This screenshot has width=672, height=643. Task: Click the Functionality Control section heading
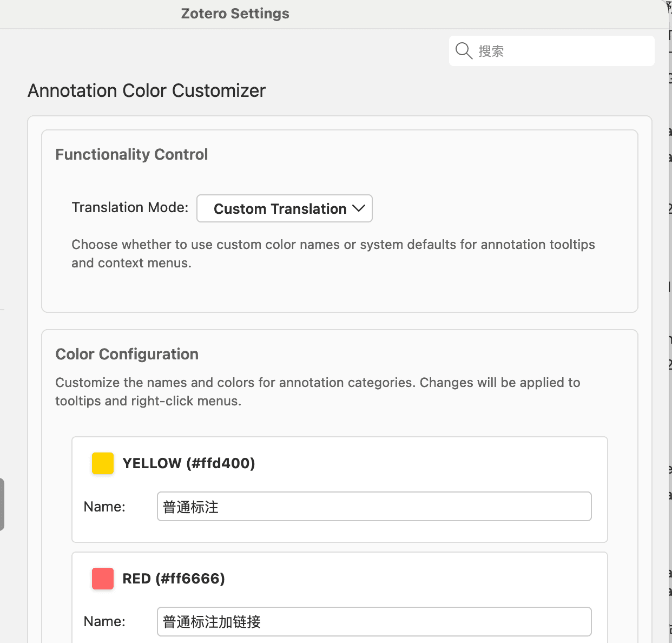(131, 154)
